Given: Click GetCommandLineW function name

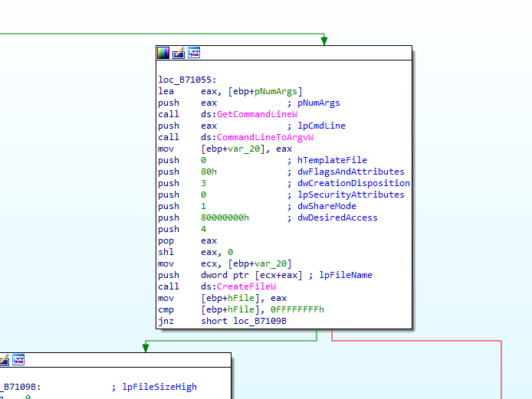Looking at the screenshot, I should click(x=257, y=114).
